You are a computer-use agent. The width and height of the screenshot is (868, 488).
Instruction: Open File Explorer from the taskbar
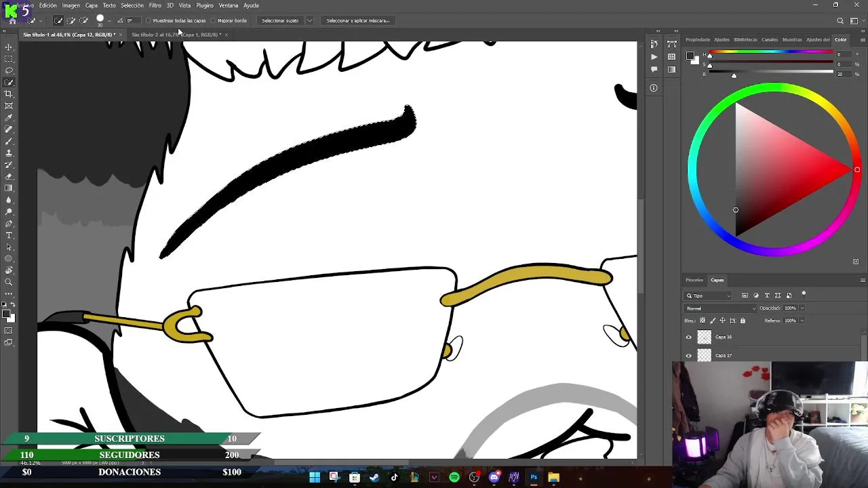(554, 477)
